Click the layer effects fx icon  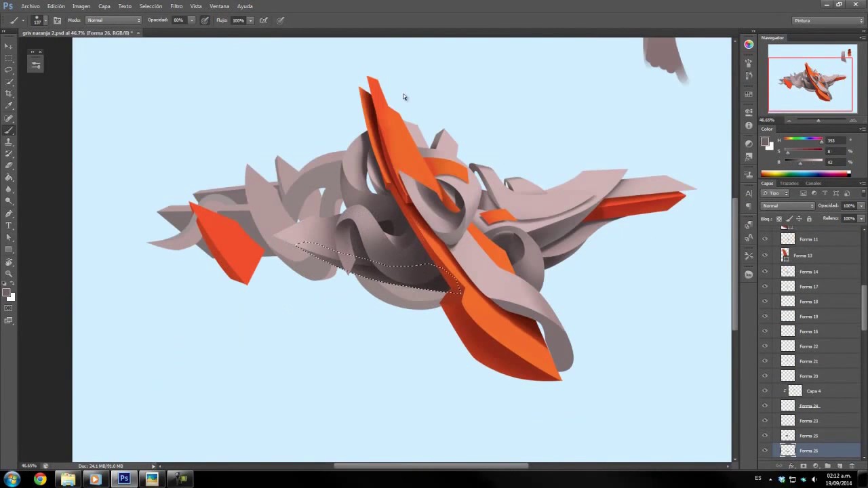click(x=791, y=466)
